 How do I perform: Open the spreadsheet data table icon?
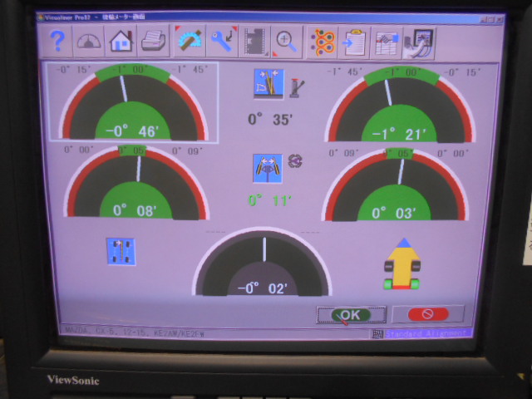(x=387, y=44)
